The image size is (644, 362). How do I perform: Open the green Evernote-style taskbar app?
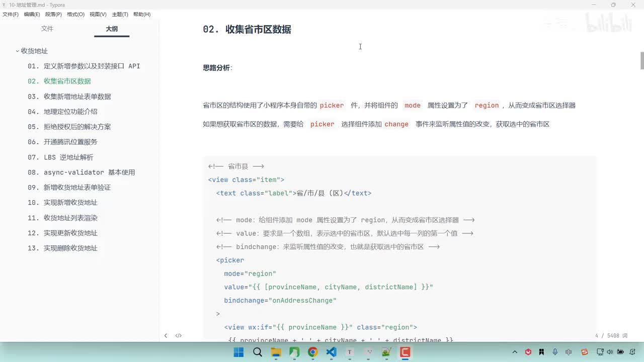[294, 352]
